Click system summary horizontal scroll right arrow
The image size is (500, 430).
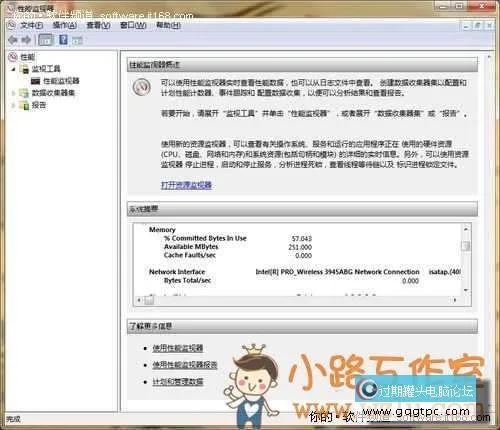coord(455,300)
